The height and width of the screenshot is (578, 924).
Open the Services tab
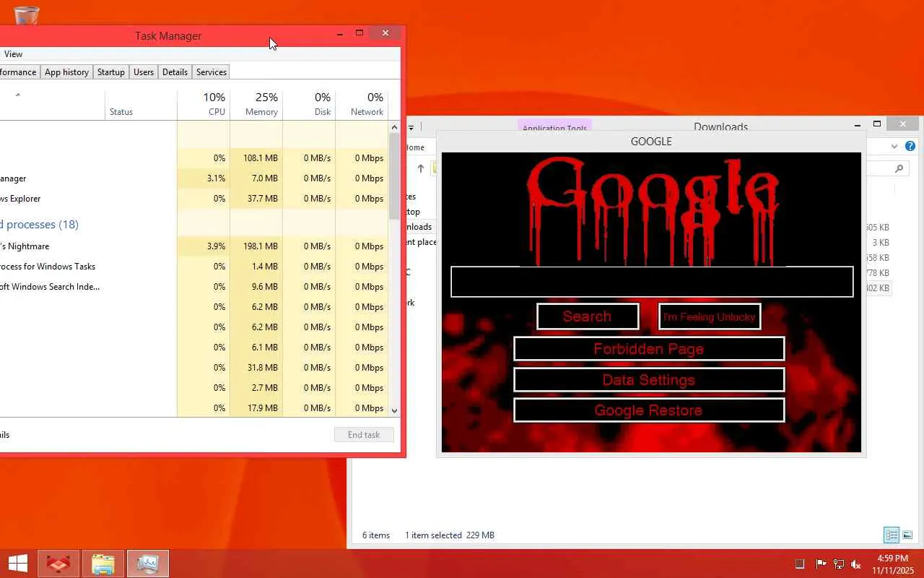click(212, 72)
